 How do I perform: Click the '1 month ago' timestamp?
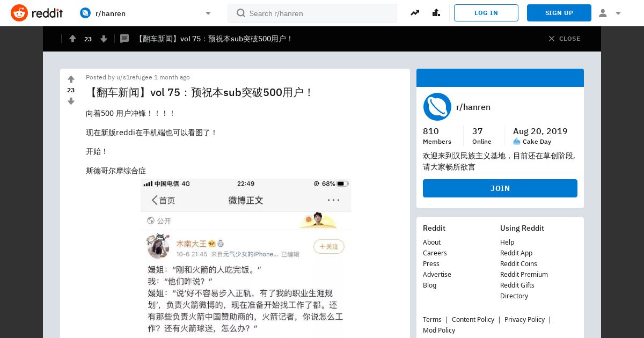(x=172, y=77)
